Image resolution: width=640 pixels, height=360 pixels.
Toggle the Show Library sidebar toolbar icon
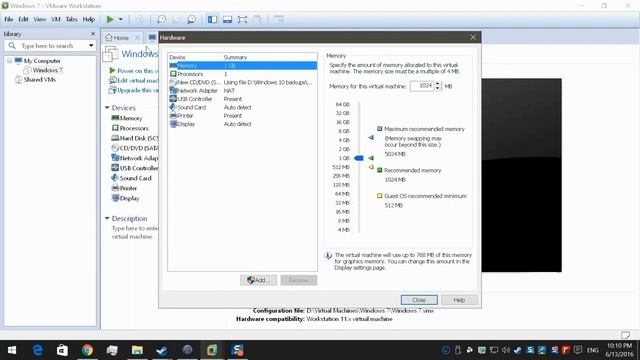(212, 19)
